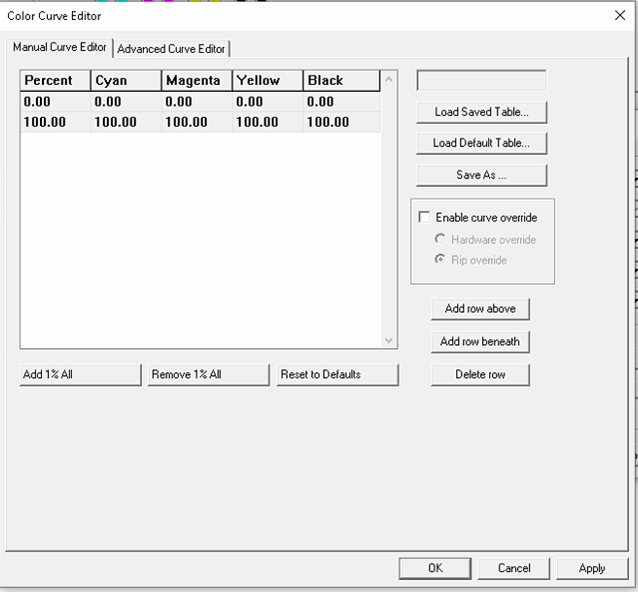Click the empty table name text field
638x592 pixels.
(x=481, y=81)
